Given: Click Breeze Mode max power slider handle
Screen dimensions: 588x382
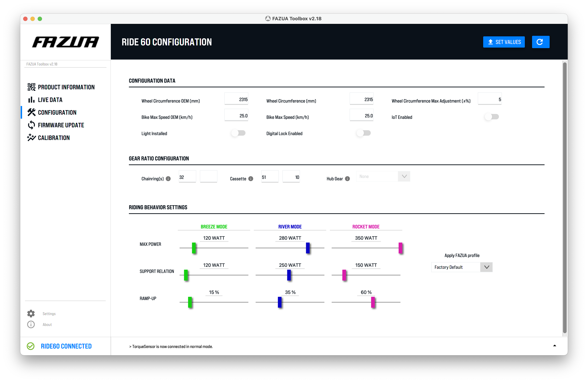Looking at the screenshot, I should coord(194,248).
